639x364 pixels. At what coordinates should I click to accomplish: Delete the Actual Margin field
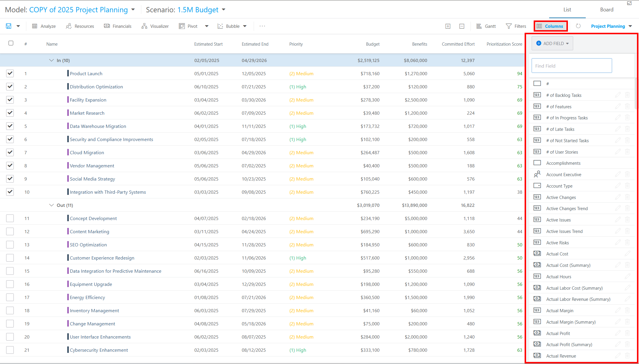click(627, 310)
